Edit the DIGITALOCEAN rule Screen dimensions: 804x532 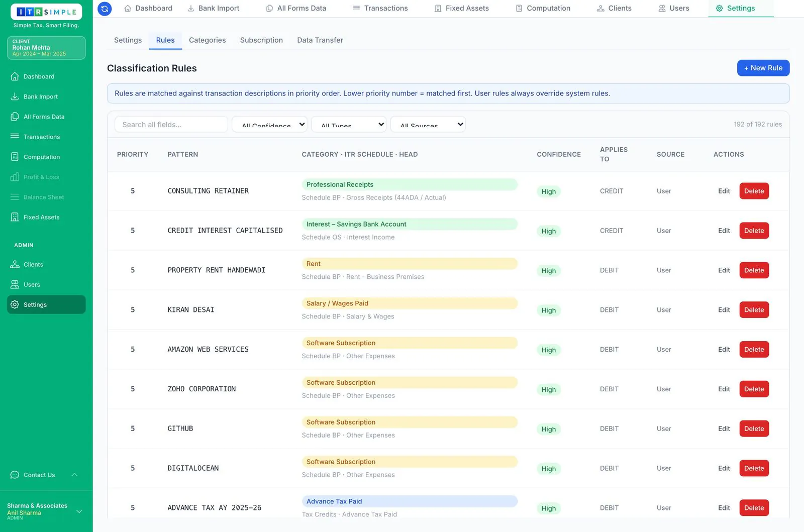pyautogui.click(x=724, y=468)
